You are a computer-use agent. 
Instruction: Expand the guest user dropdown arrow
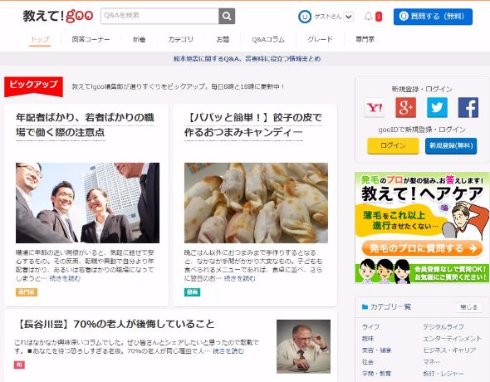tap(349, 17)
